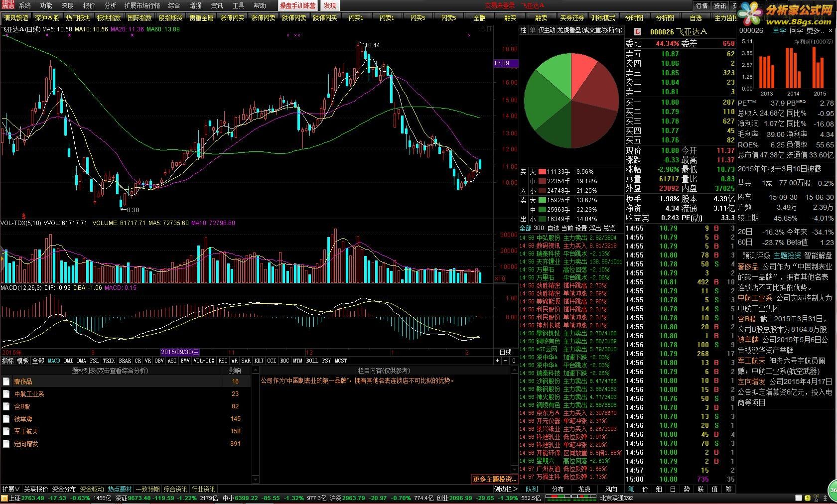Viewport: 837px width, 504px height.
Task: Open the 系统 menu
Action: coord(25,5)
